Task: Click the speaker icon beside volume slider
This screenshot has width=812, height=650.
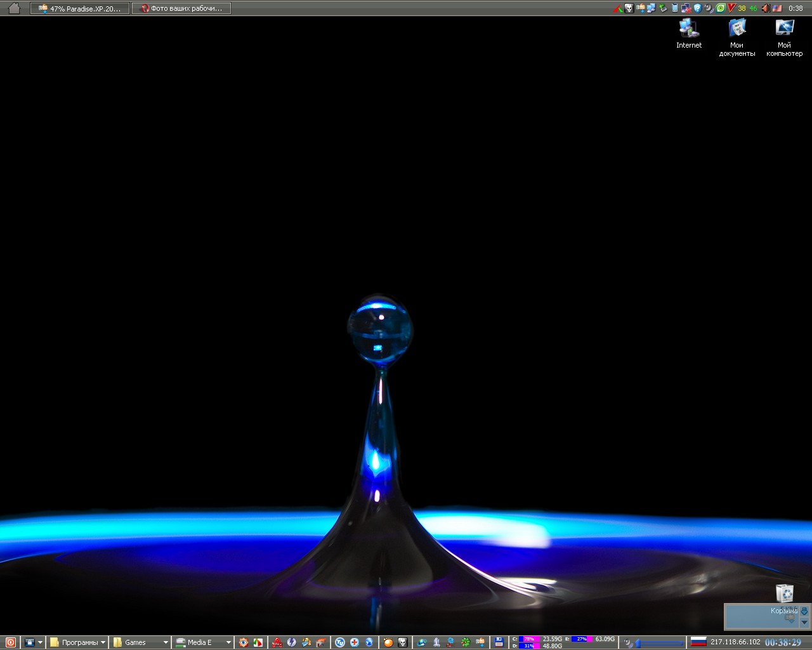Action: pyautogui.click(x=628, y=643)
